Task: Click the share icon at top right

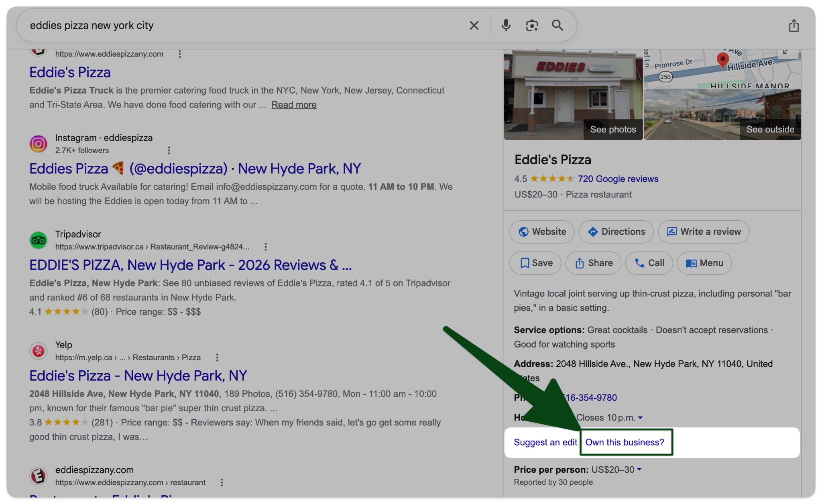Action: (x=794, y=25)
